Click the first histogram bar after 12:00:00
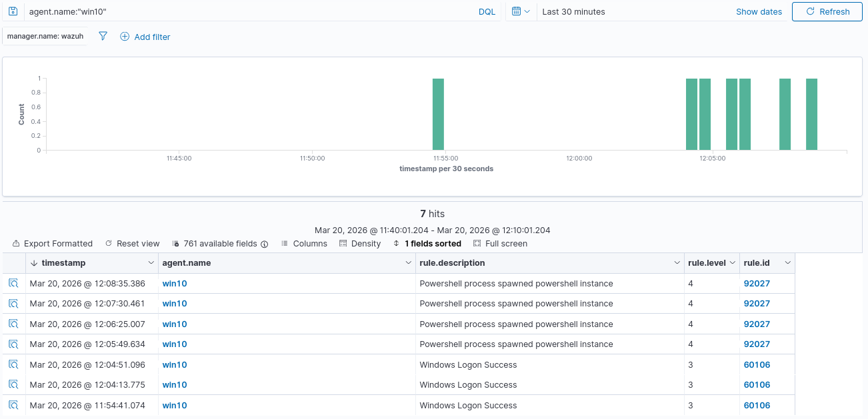This screenshot has width=868, height=419. [x=691, y=114]
